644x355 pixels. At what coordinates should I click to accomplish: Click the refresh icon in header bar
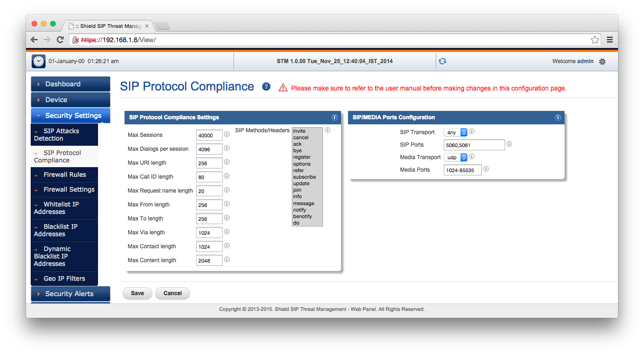[x=442, y=61]
